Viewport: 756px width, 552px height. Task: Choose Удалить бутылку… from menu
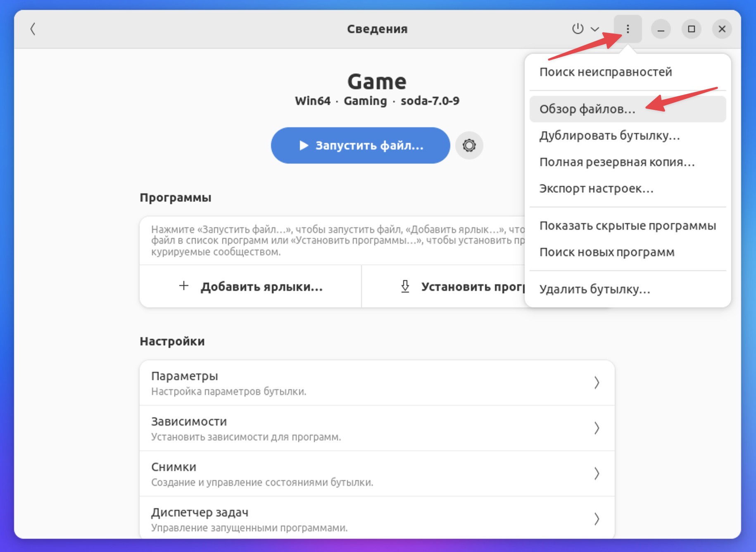coord(628,289)
